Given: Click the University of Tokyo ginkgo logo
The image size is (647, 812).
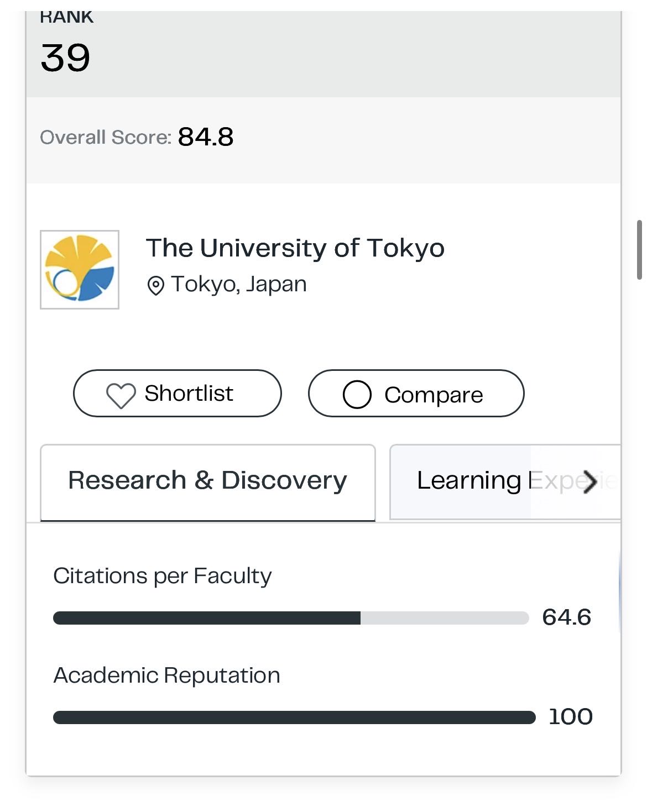Looking at the screenshot, I should 80,269.
